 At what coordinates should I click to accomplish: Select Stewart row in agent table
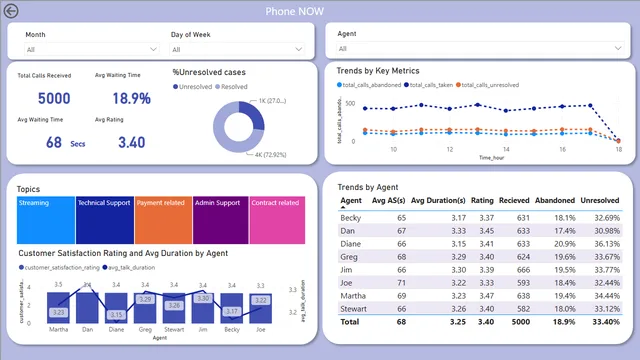(x=480, y=309)
